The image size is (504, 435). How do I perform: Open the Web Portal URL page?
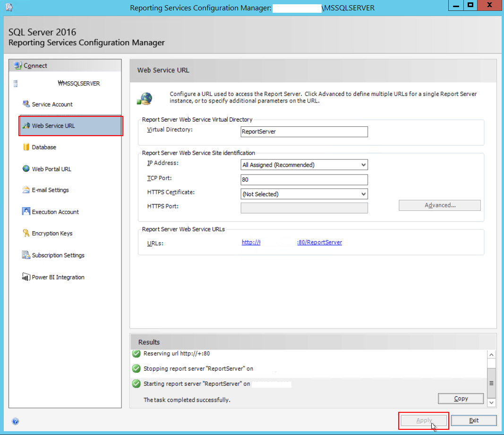(51, 169)
